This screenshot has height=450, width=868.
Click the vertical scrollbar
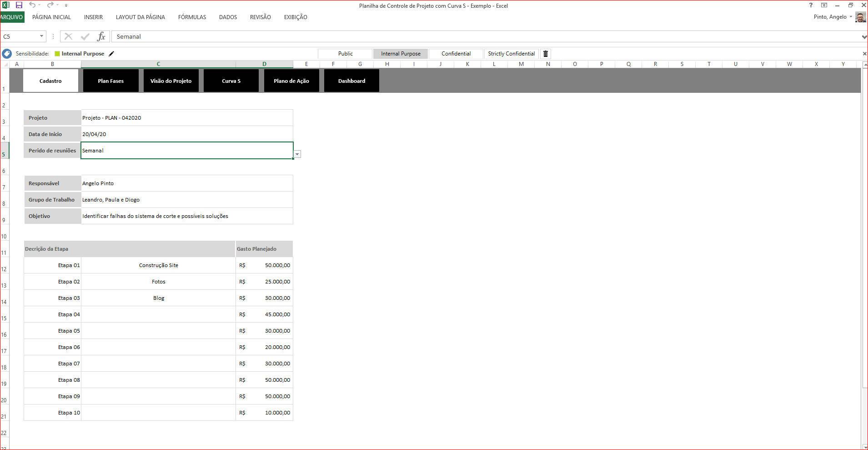click(x=865, y=228)
